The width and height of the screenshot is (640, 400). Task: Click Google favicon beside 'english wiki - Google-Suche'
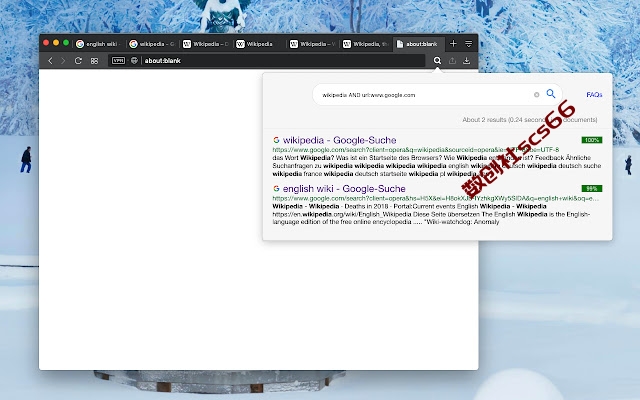pyautogui.click(x=276, y=189)
